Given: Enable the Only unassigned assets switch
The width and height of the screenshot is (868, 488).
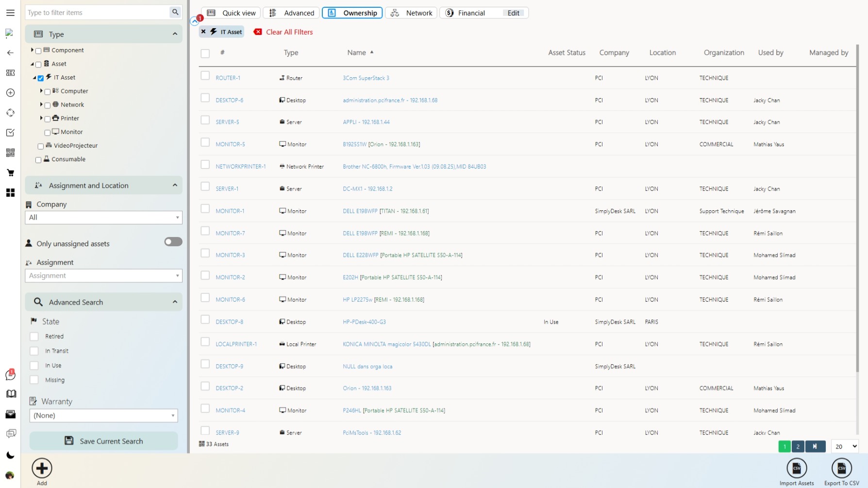Looking at the screenshot, I should [x=173, y=242].
